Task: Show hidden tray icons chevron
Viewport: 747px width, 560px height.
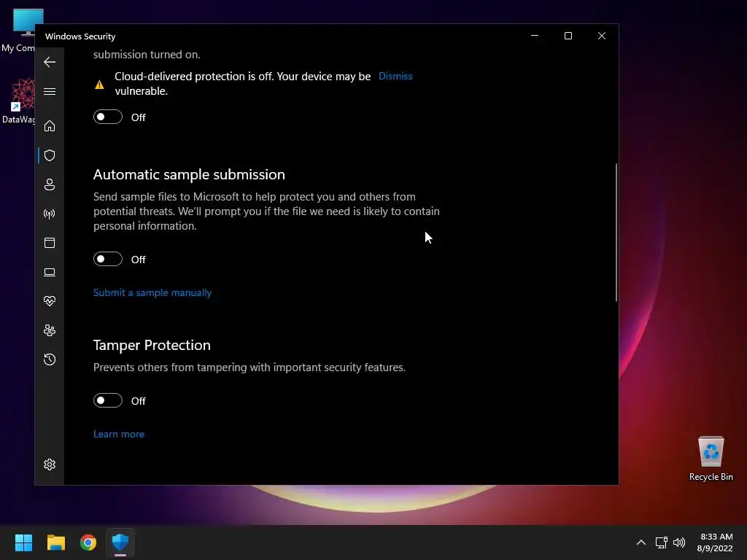Action: click(641, 542)
